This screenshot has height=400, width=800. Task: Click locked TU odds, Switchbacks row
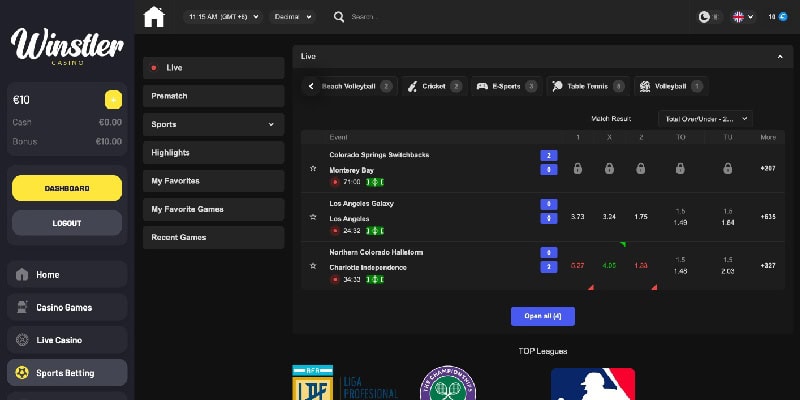point(728,168)
